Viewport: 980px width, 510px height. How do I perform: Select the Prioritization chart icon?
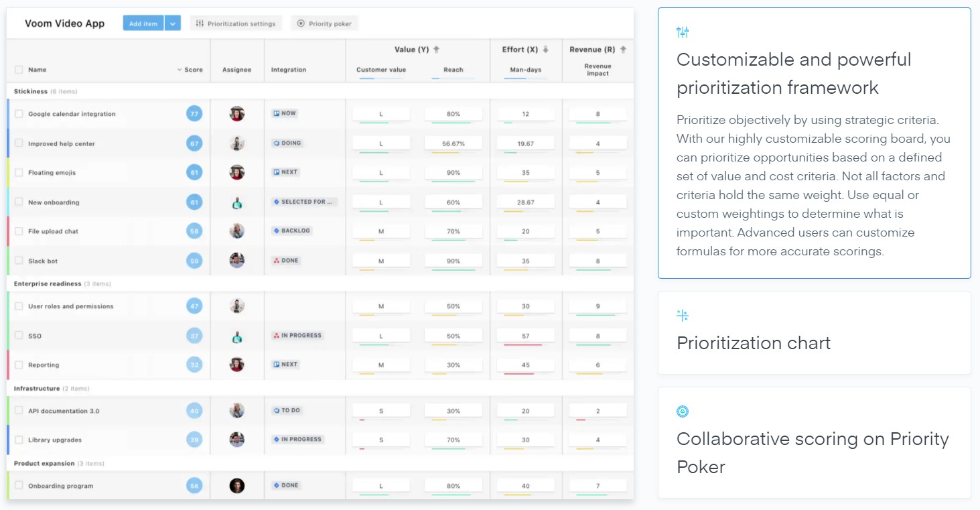(683, 314)
